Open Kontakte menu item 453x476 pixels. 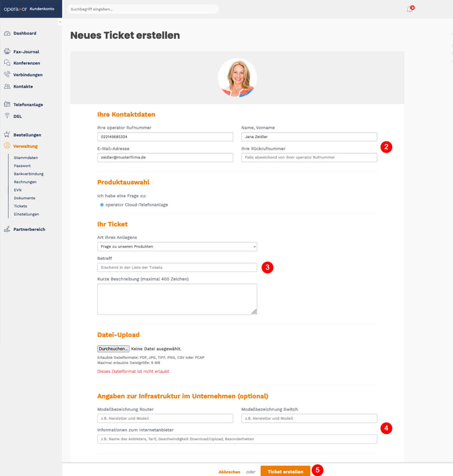coord(23,86)
